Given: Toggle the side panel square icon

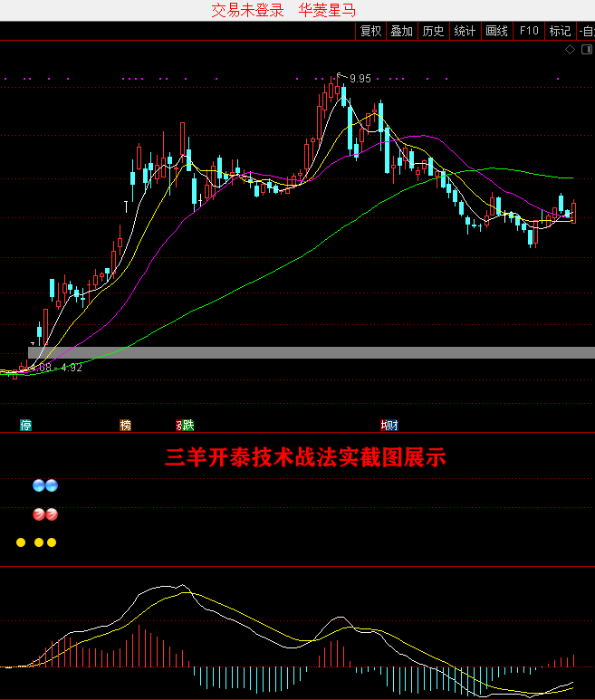Looking at the screenshot, I should click(x=585, y=51).
